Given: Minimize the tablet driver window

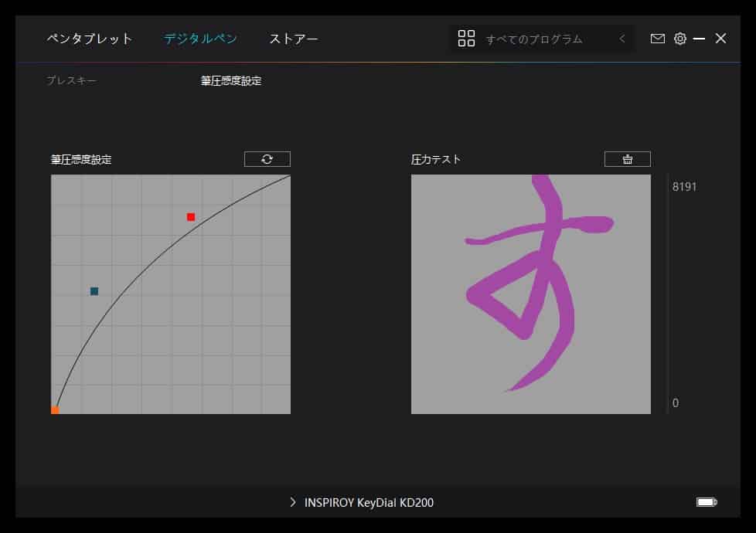Looking at the screenshot, I should (699, 39).
